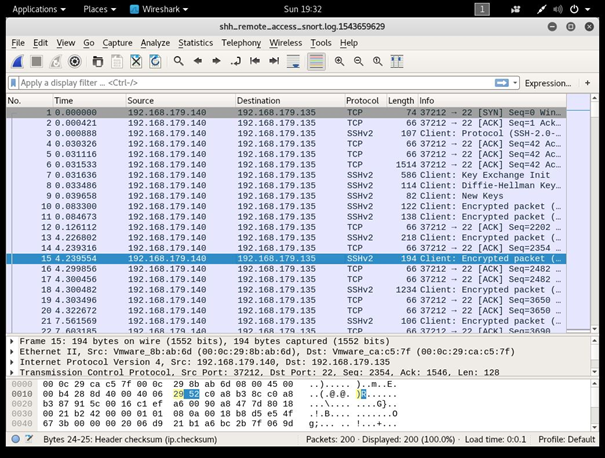Go forward in packet history
Image resolution: width=605 pixels, height=458 pixels.
click(216, 61)
